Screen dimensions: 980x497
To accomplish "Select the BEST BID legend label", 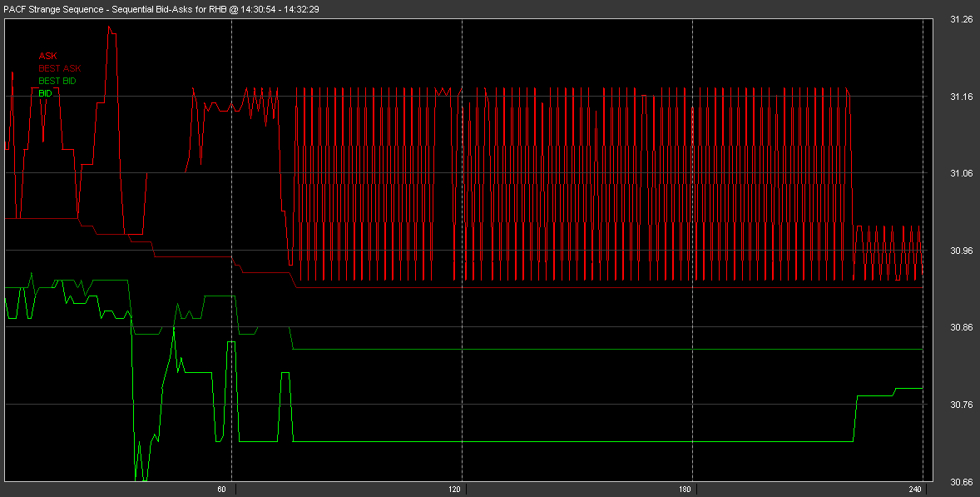I will click(57, 82).
